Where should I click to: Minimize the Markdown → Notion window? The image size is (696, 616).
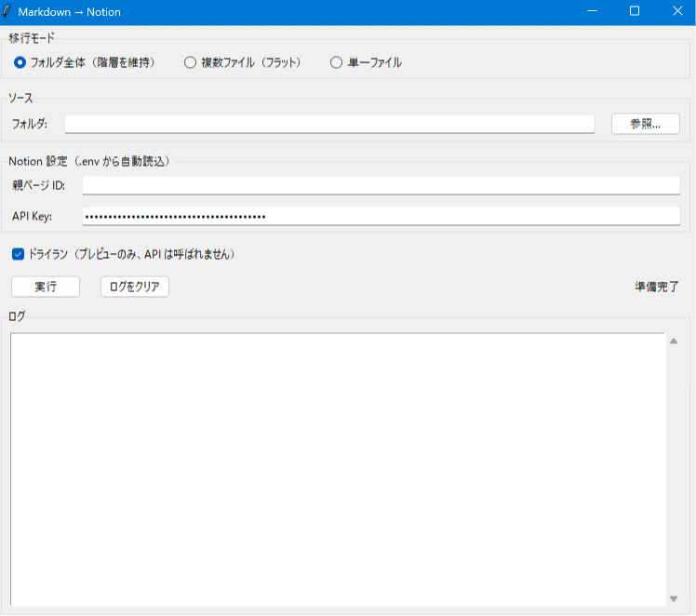[x=592, y=11]
